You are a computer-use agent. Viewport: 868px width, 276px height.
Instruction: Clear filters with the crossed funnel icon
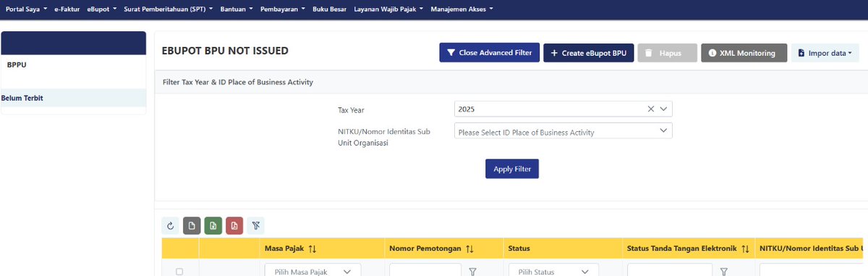[255, 225]
